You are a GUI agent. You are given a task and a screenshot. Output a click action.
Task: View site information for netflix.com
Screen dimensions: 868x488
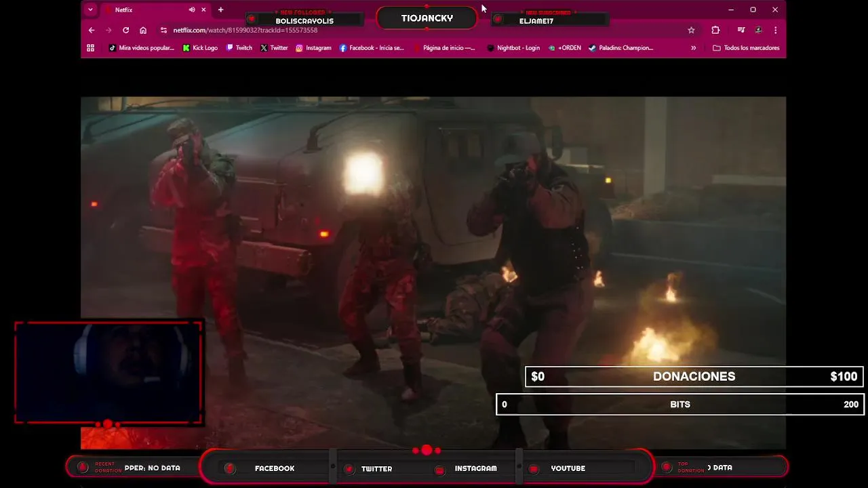[x=163, y=30]
